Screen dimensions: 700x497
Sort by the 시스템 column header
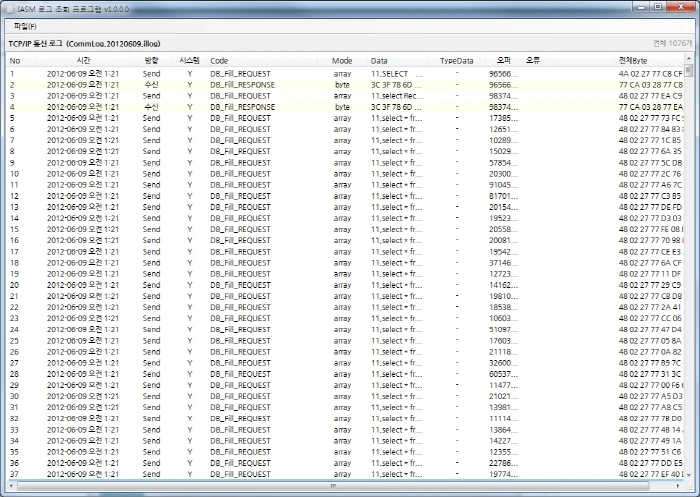click(189, 61)
